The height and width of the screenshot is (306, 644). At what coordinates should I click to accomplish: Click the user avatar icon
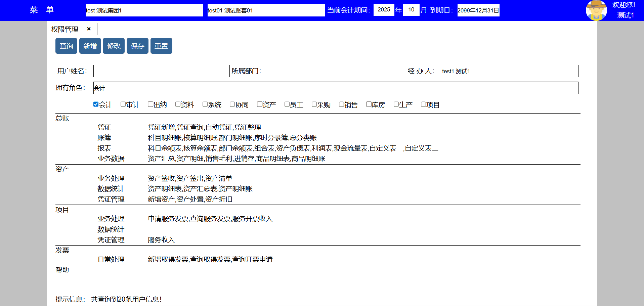(x=596, y=10)
